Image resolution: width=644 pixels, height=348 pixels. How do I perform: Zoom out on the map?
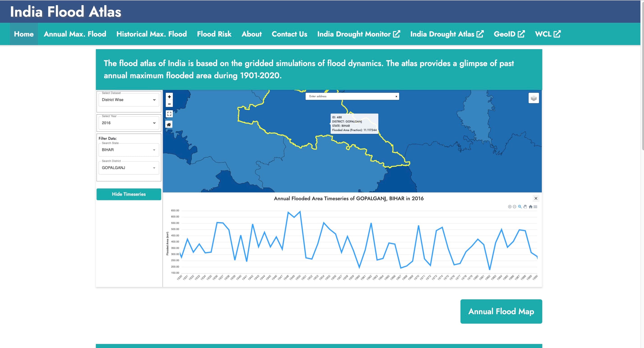[x=169, y=104]
